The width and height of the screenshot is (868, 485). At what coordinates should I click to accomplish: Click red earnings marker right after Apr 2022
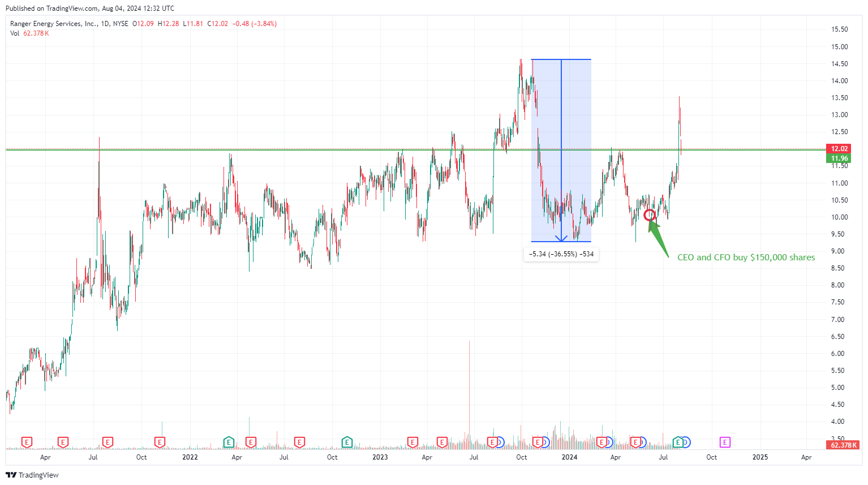click(x=251, y=442)
